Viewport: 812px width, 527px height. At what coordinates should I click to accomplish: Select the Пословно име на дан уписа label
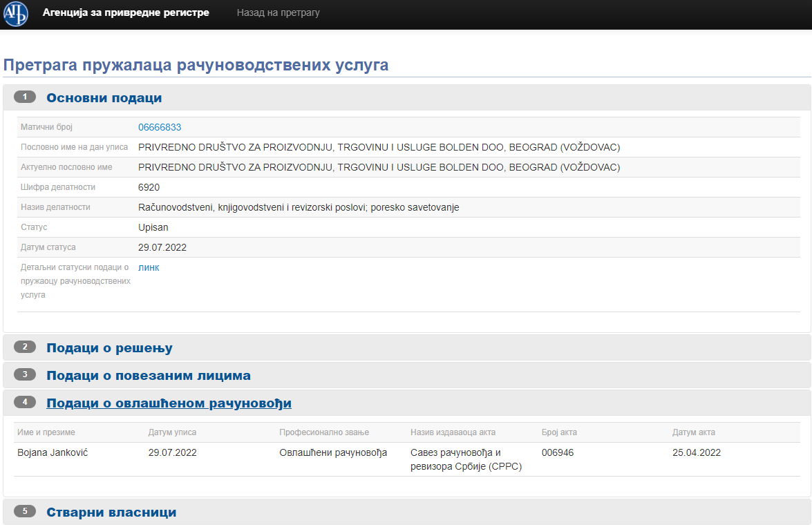(74, 147)
